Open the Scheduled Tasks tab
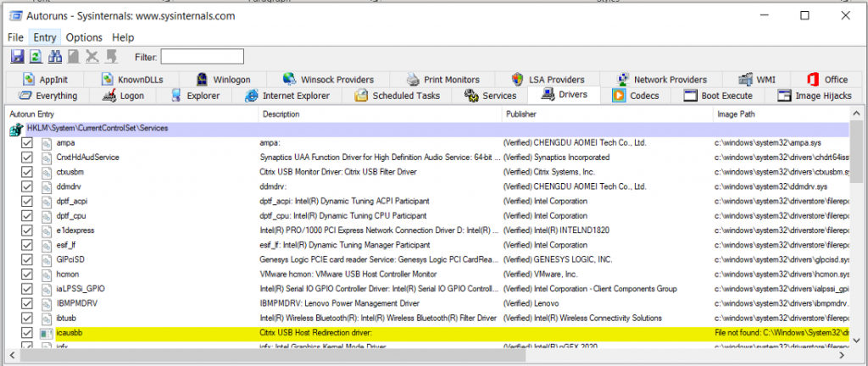Screen dimensions: 868x366 397,96
